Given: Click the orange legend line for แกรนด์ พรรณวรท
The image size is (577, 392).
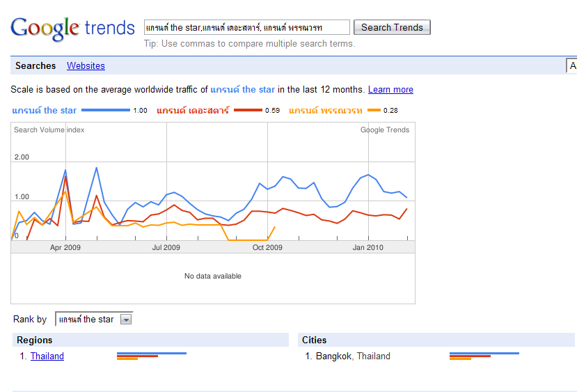Looking at the screenshot, I should click(374, 110).
